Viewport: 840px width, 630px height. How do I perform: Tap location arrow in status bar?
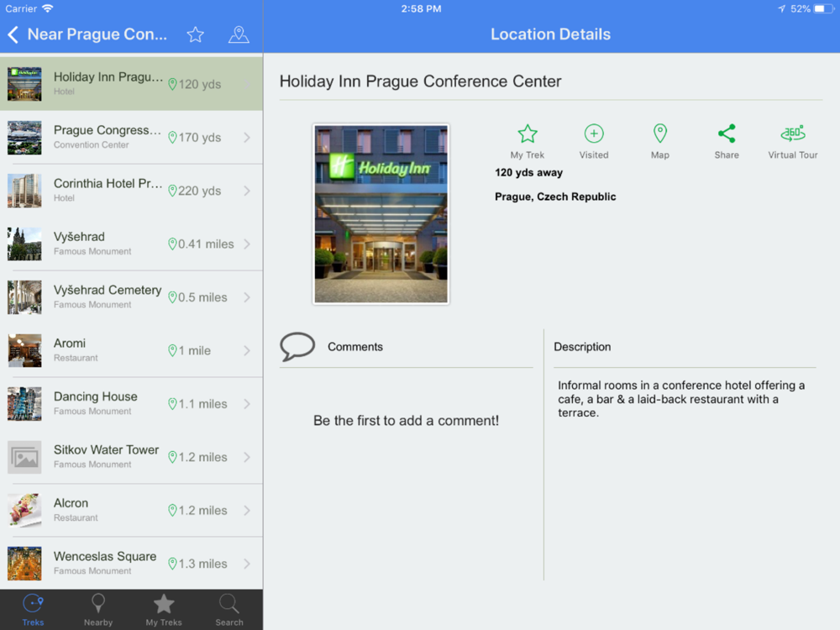pos(781,8)
